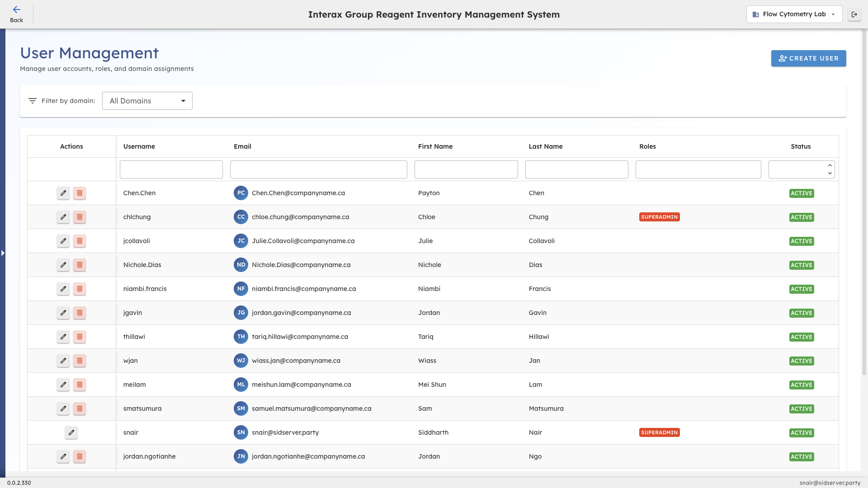The height and width of the screenshot is (488, 868).
Task: Edit the user snair
Action: pos(71,432)
